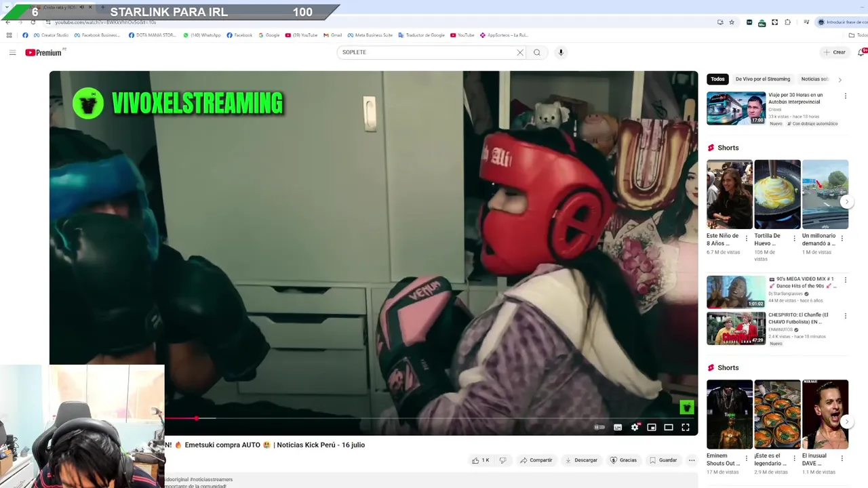Viewport: 868px width, 488px height.
Task: Open the Tortilla De Huevo short
Action: coord(777,195)
